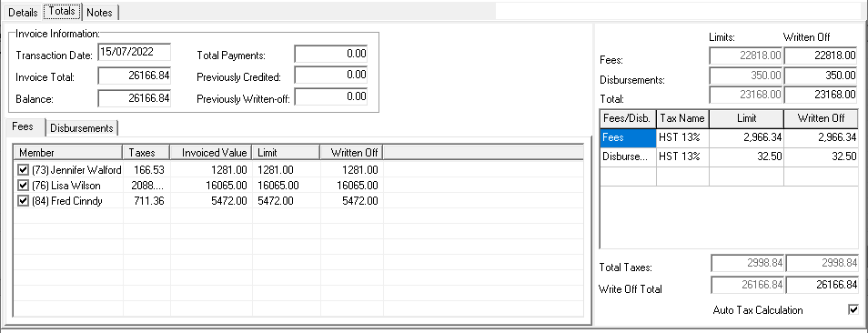This screenshot has width=868, height=333.
Task: Click the Total Written Off field
Action: click(822, 95)
